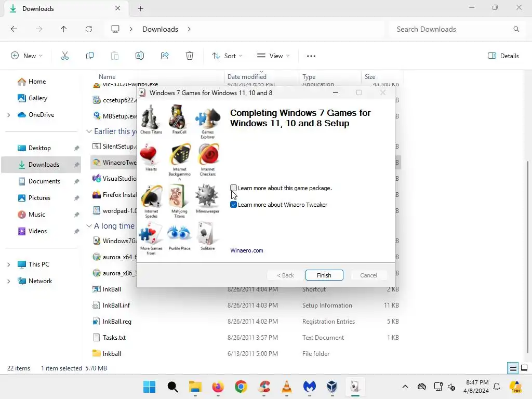Open the New item dropdown
532x399 pixels.
tap(27, 56)
